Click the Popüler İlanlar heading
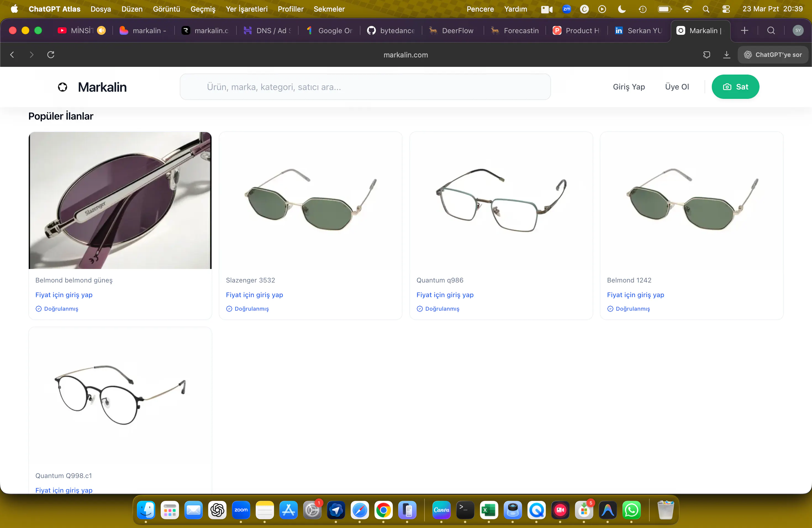 click(x=61, y=116)
